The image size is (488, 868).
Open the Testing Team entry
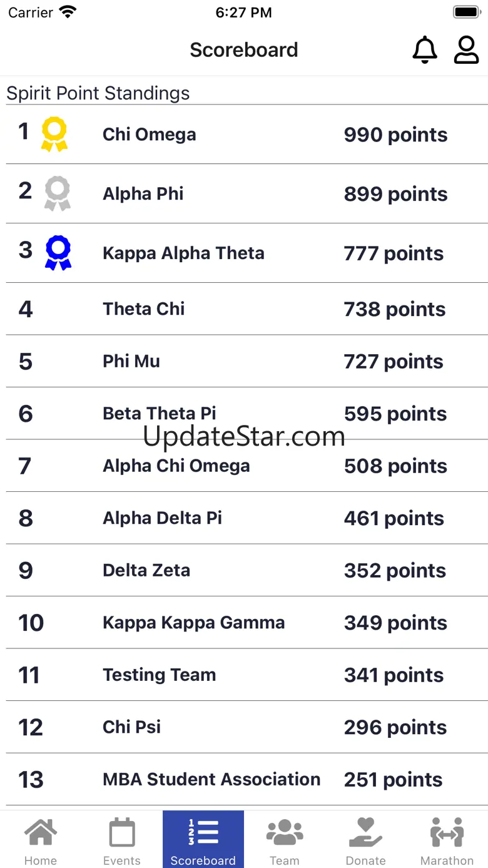coord(247,675)
